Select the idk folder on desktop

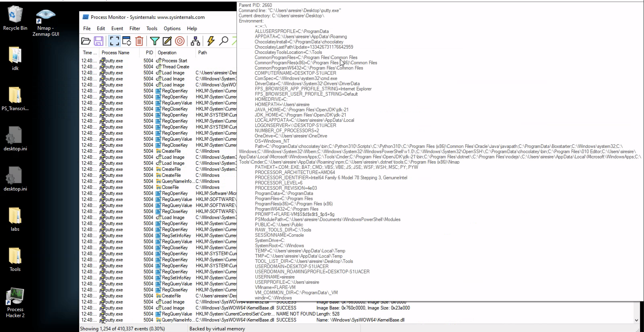(15, 58)
